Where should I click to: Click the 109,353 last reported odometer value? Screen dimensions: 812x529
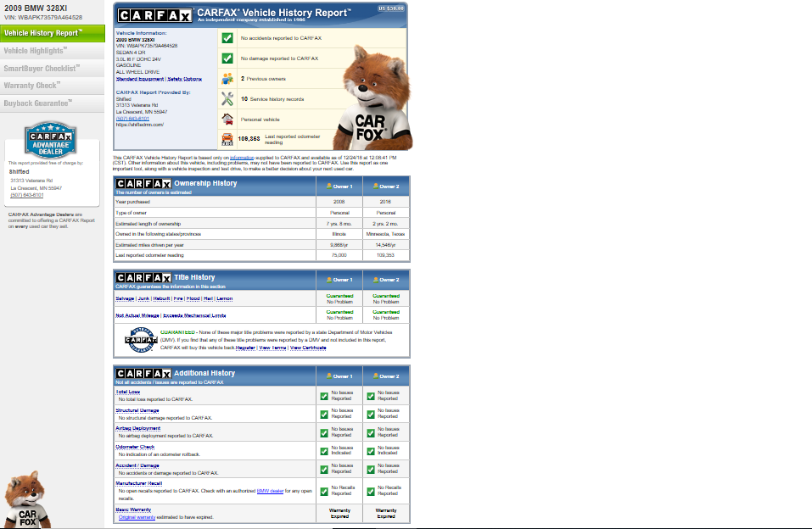click(x=249, y=139)
